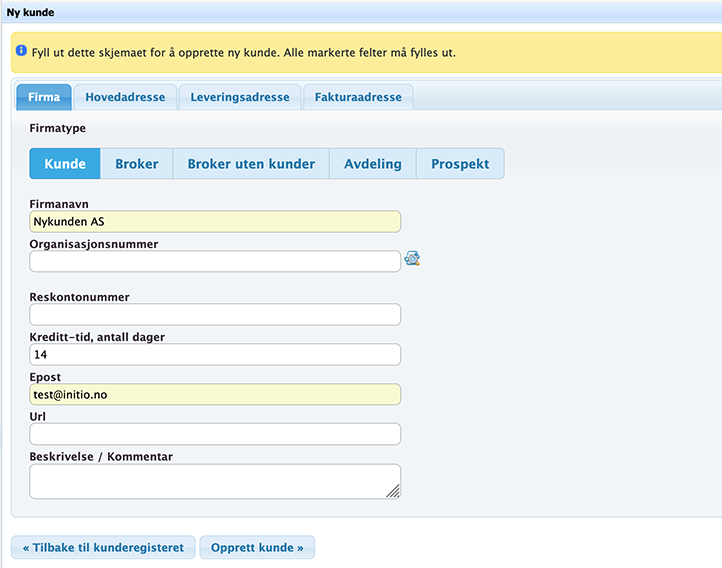Screen dimensions: 722x568
Task: Focus the Url text field
Action: point(215,434)
